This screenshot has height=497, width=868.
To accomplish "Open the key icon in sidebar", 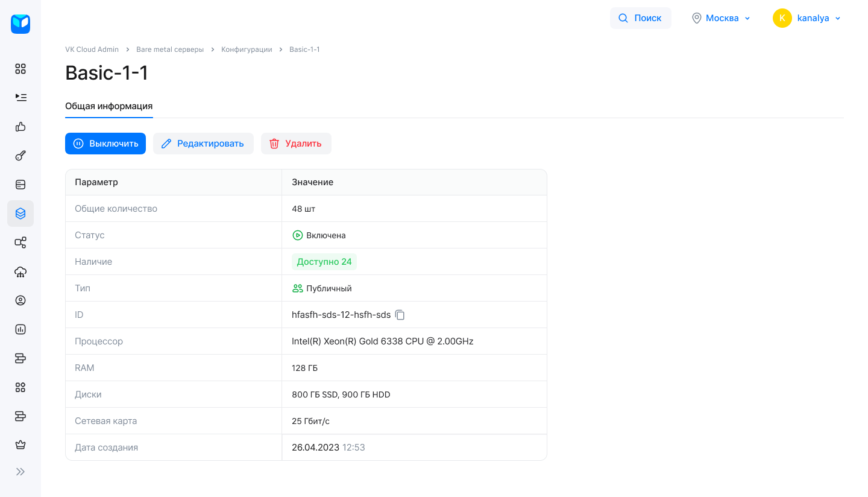I will [x=20, y=156].
